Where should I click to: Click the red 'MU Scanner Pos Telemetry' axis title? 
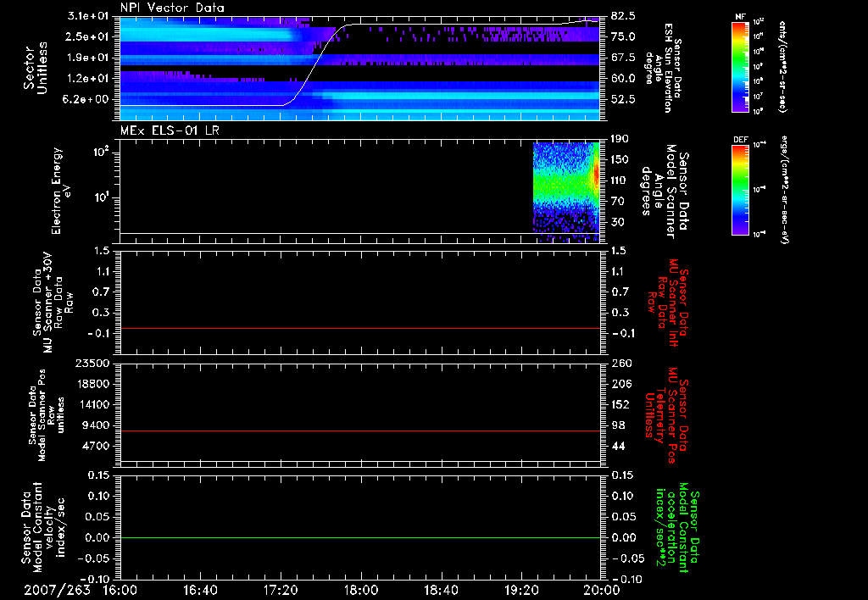point(668,415)
